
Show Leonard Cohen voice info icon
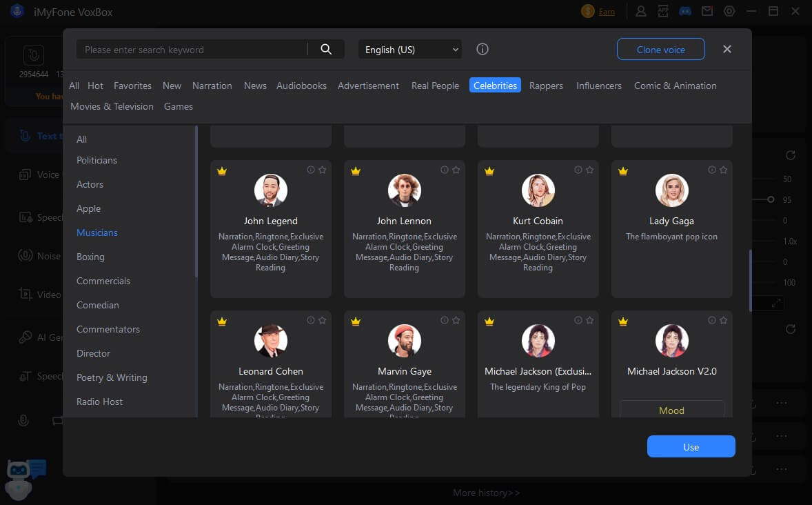click(311, 320)
